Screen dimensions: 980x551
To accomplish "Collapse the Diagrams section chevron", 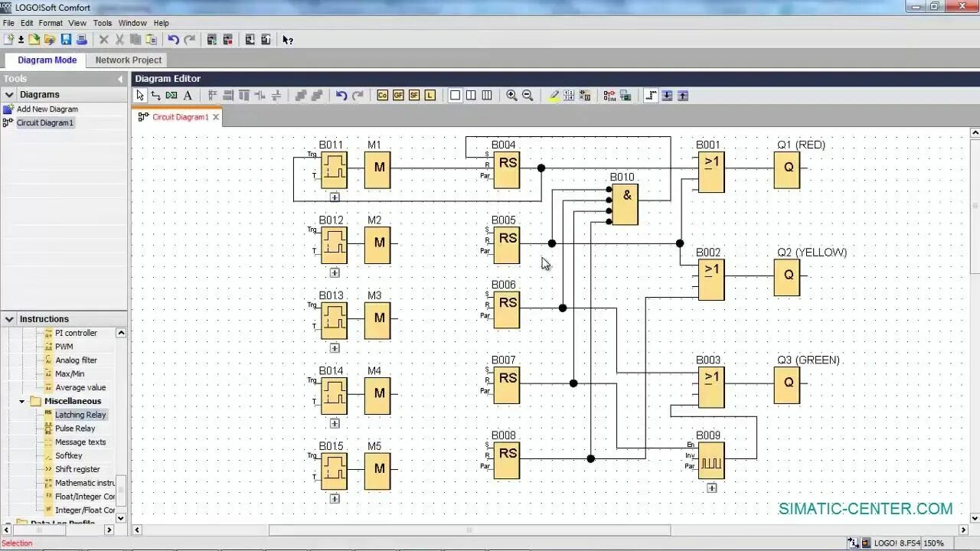I will (9, 95).
